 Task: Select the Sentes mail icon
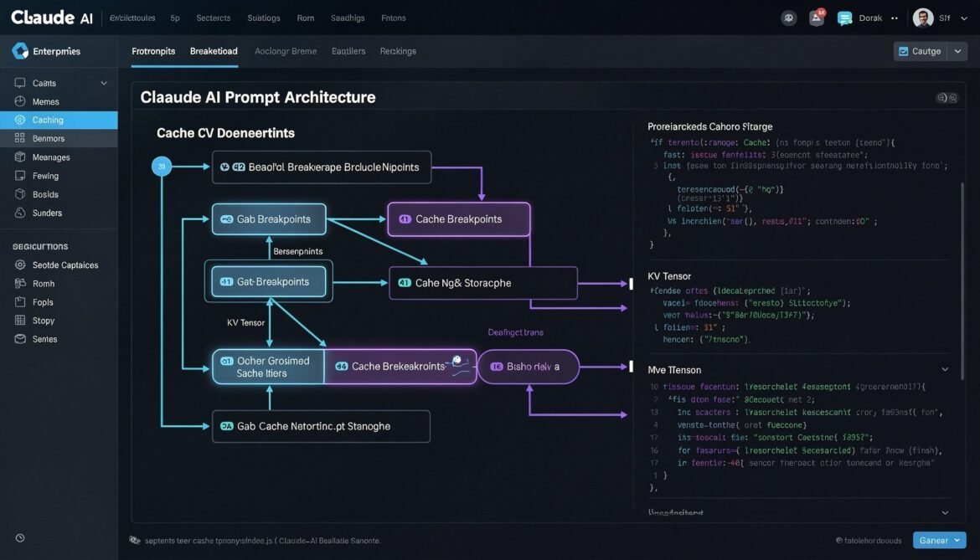pyautogui.click(x=19, y=338)
